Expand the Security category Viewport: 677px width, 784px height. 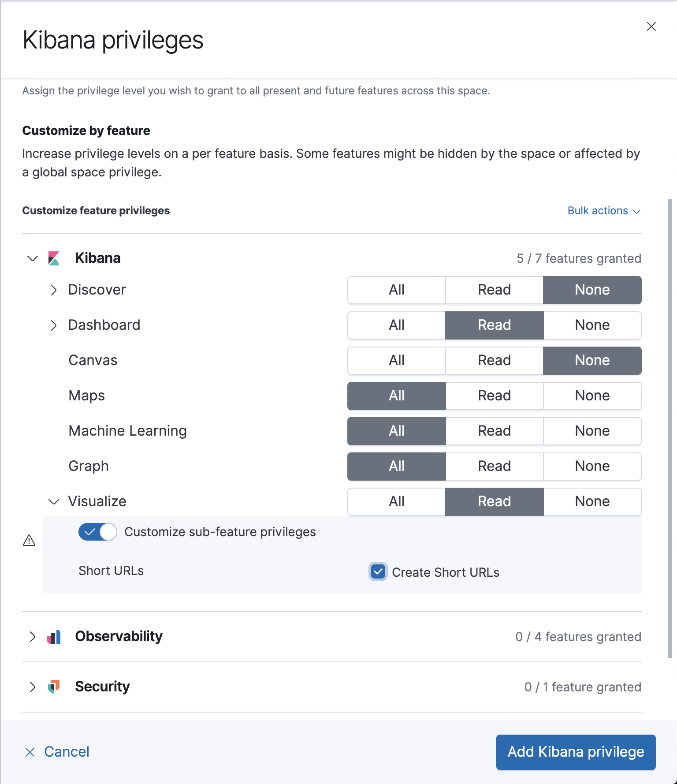pos(33,687)
